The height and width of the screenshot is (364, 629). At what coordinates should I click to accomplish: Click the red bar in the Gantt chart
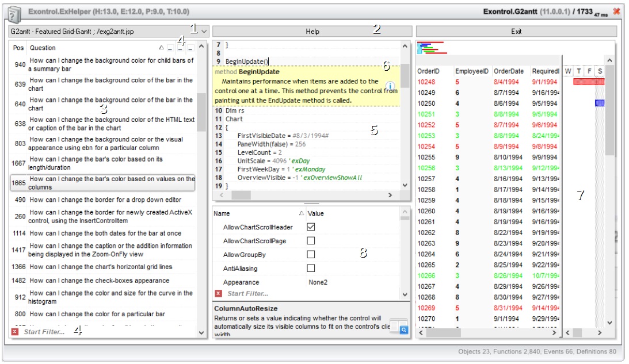[588, 82]
